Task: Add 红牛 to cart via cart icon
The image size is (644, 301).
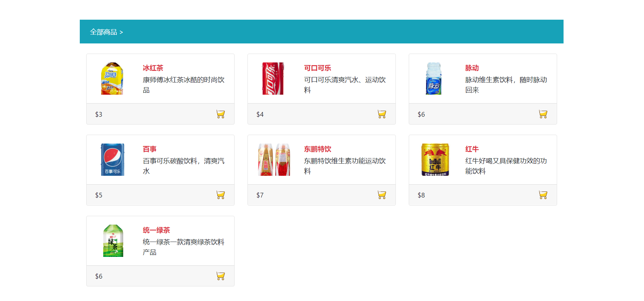Action: [543, 195]
